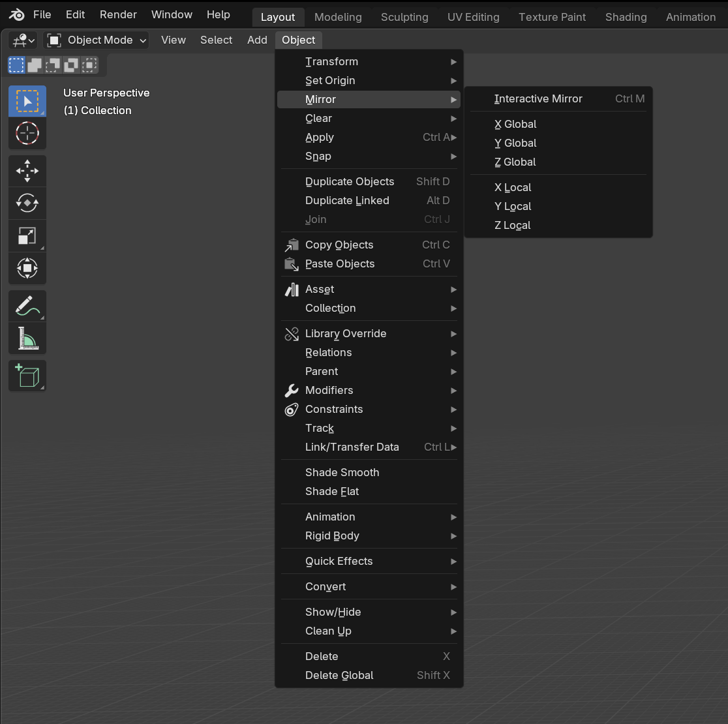This screenshot has width=728, height=724.
Task: Enable the Intersect selection mode
Action: [89, 65]
